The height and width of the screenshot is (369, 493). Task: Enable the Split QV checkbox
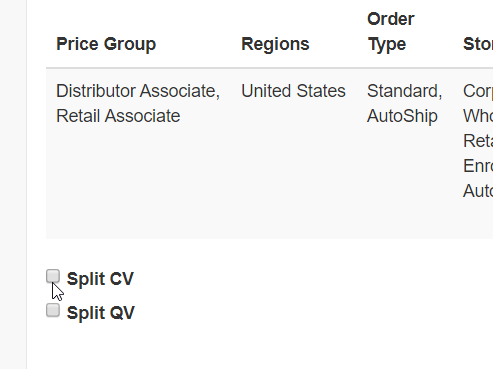53,310
